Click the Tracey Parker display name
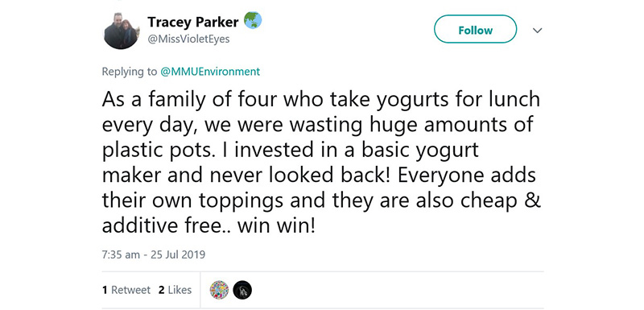This screenshot has width=644, height=310. pyautogui.click(x=193, y=22)
